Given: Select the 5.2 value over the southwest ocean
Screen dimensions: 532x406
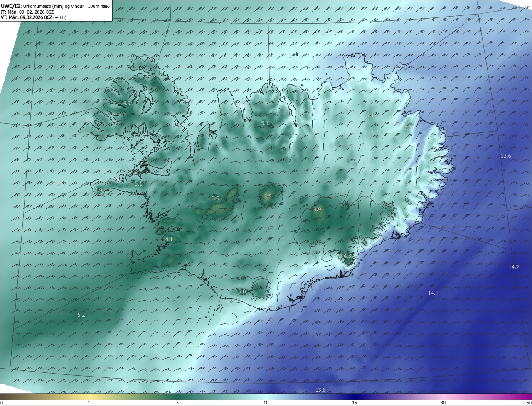Looking at the screenshot, I should (x=81, y=316).
